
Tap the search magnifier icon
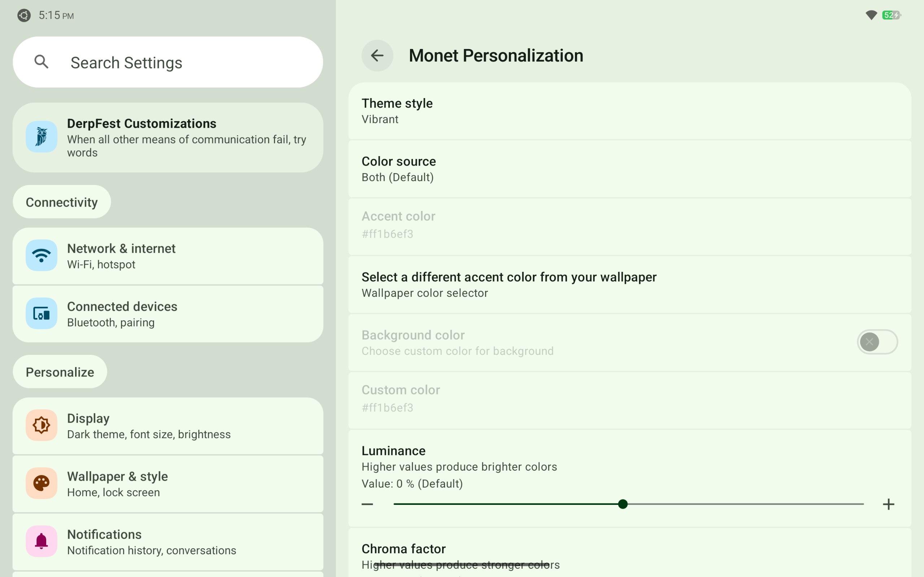(x=41, y=62)
